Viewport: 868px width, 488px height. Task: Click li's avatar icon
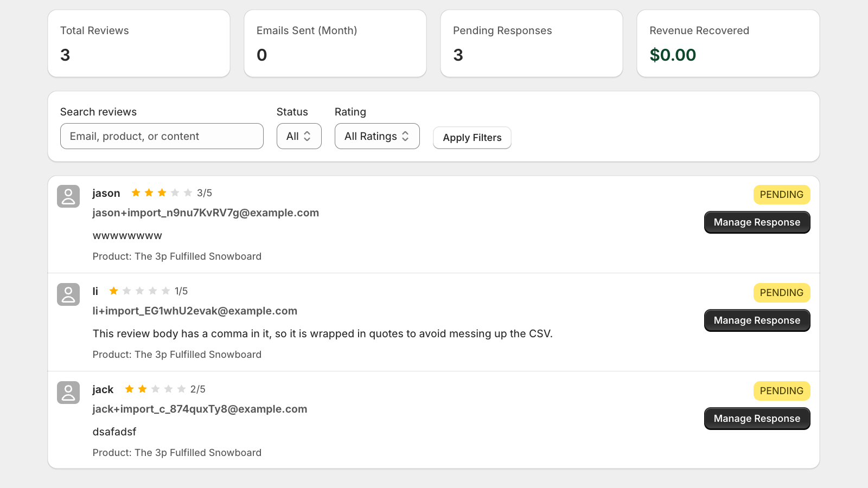click(68, 294)
